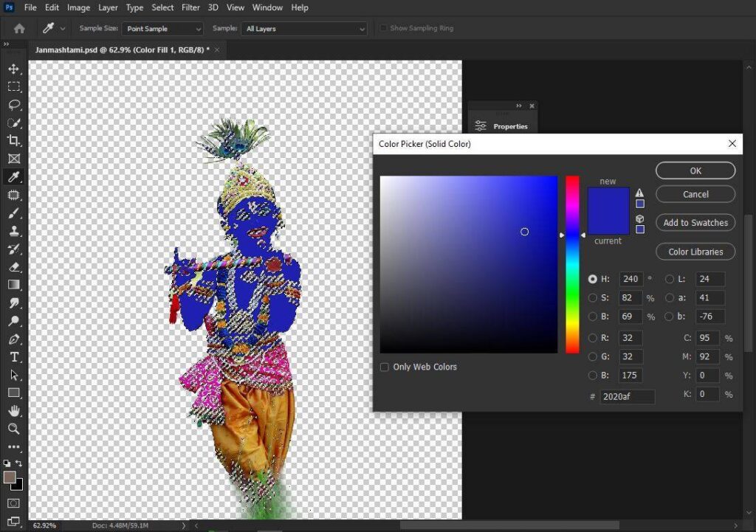Viewport: 756px width, 532px height.
Task: Click the Add to Swatches button
Action: point(695,223)
